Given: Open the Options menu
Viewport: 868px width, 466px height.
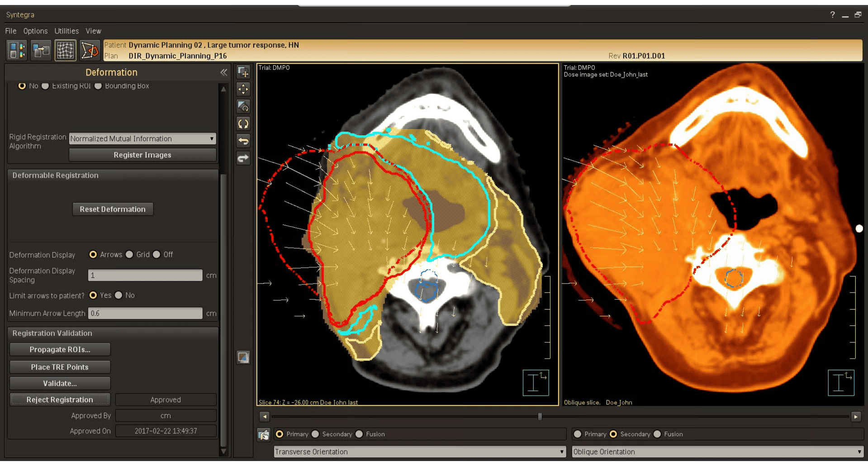Looking at the screenshot, I should [x=35, y=31].
